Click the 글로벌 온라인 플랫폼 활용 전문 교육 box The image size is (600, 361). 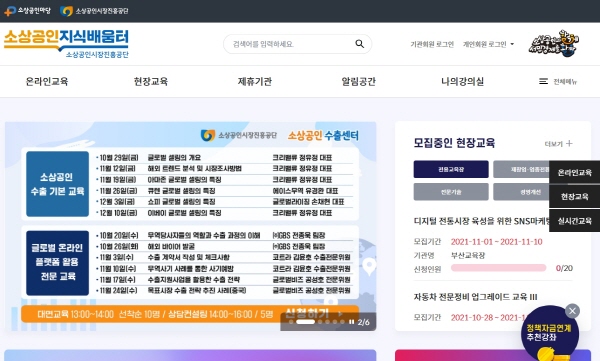(57, 263)
